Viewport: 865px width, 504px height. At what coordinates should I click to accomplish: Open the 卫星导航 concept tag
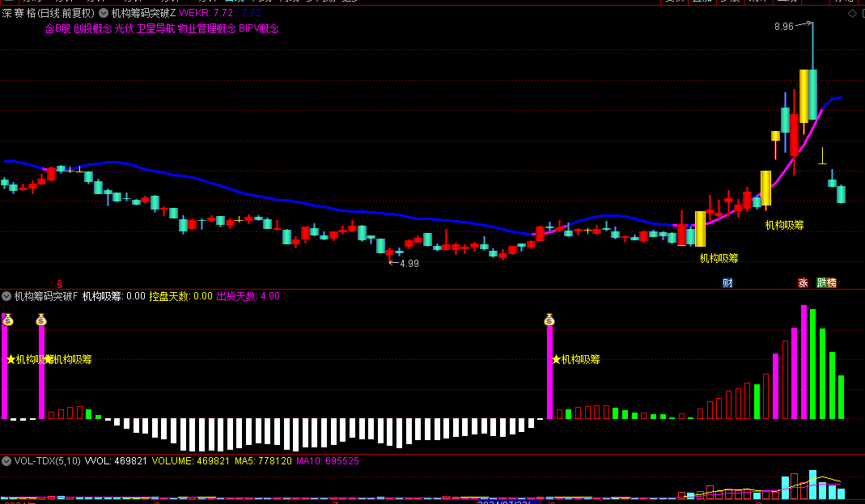[x=156, y=28]
